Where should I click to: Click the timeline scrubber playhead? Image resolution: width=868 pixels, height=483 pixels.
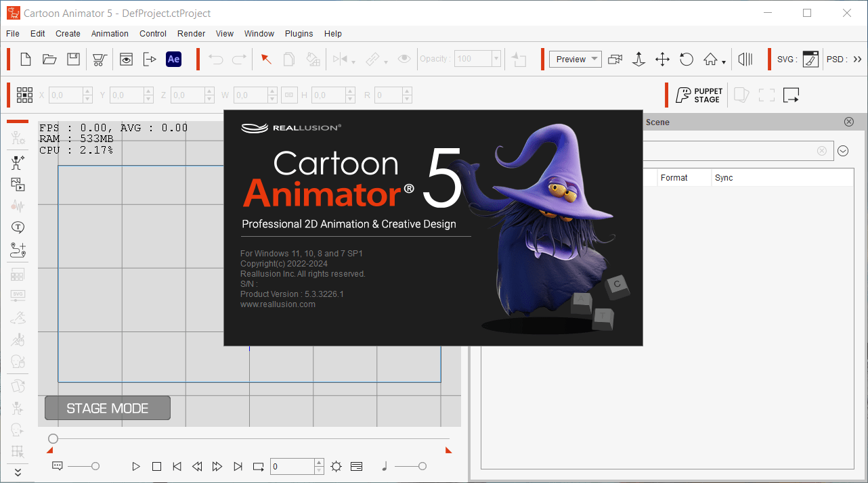coord(53,439)
